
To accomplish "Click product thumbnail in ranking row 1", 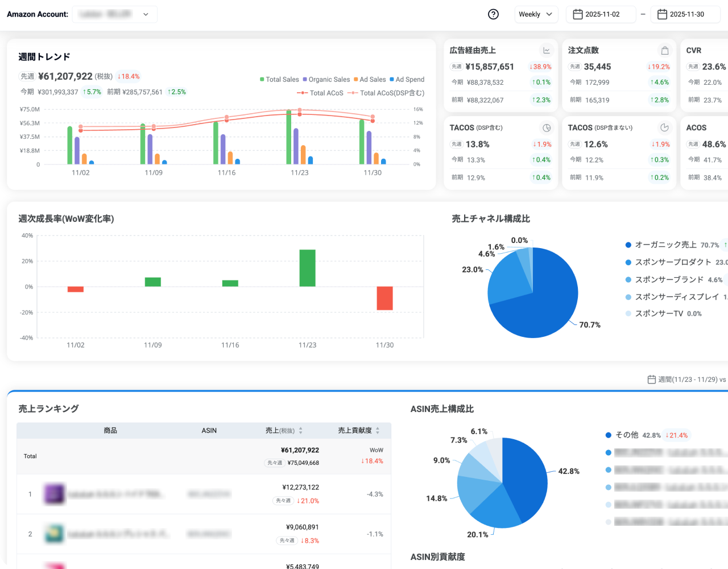I will click(x=55, y=494).
